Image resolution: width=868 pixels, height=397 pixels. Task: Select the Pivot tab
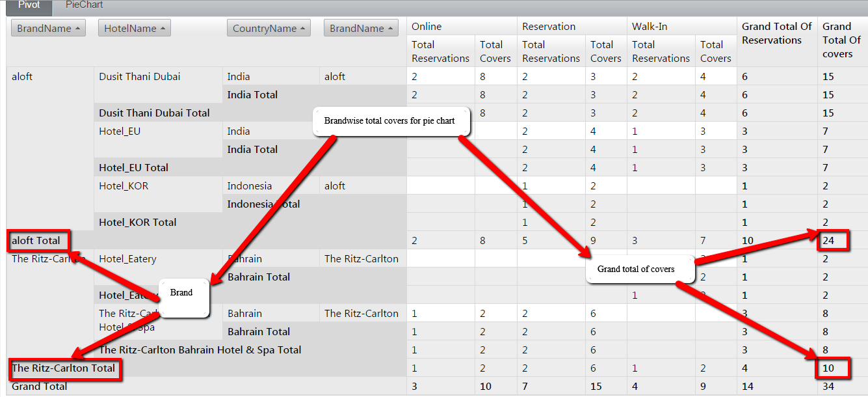[x=29, y=5]
